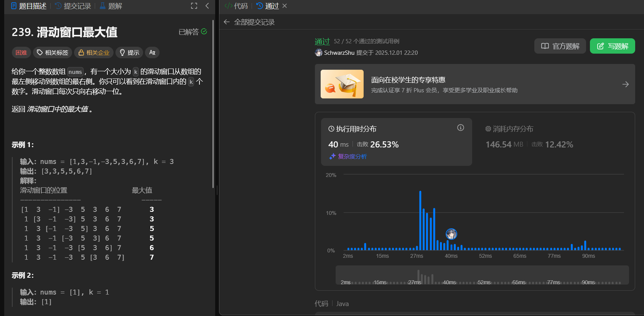Open the font size Aa settings
Screen dimensions: 644x316
point(152,52)
